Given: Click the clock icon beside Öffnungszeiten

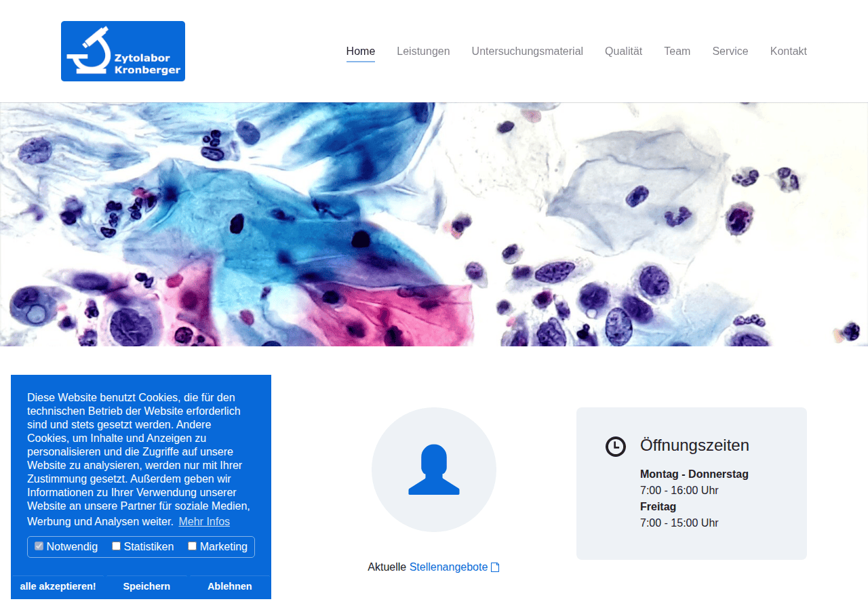Looking at the screenshot, I should (616, 447).
